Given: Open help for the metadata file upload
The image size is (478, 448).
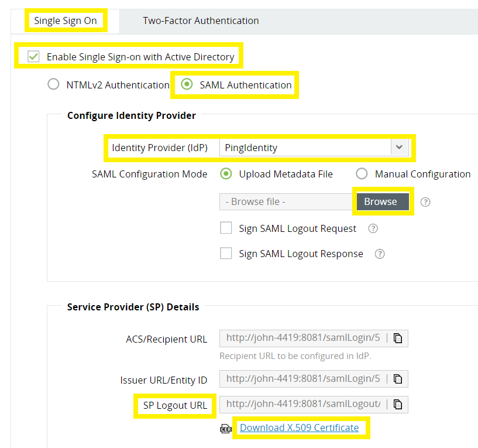Looking at the screenshot, I should (425, 201).
